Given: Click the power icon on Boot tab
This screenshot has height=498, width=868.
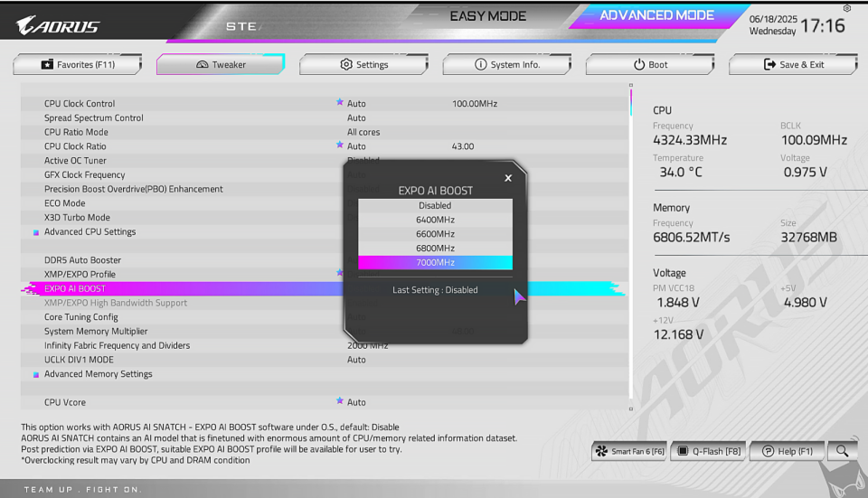Looking at the screenshot, I should [639, 64].
